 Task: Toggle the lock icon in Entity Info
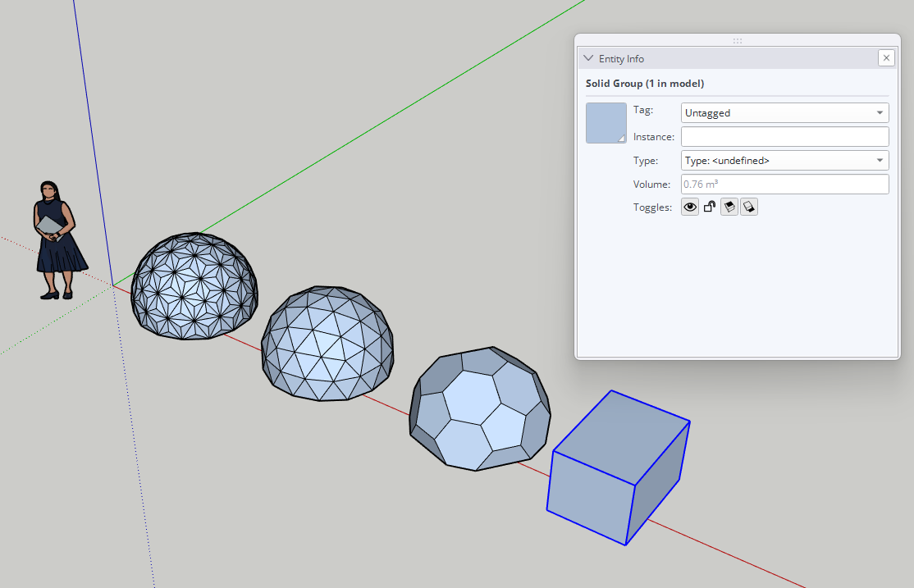(710, 207)
